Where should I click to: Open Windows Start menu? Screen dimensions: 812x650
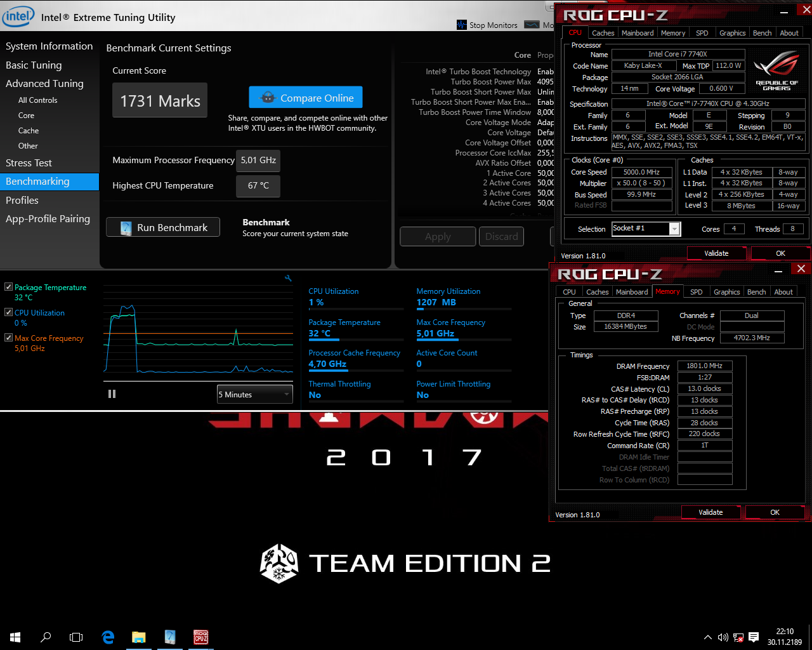pyautogui.click(x=15, y=637)
